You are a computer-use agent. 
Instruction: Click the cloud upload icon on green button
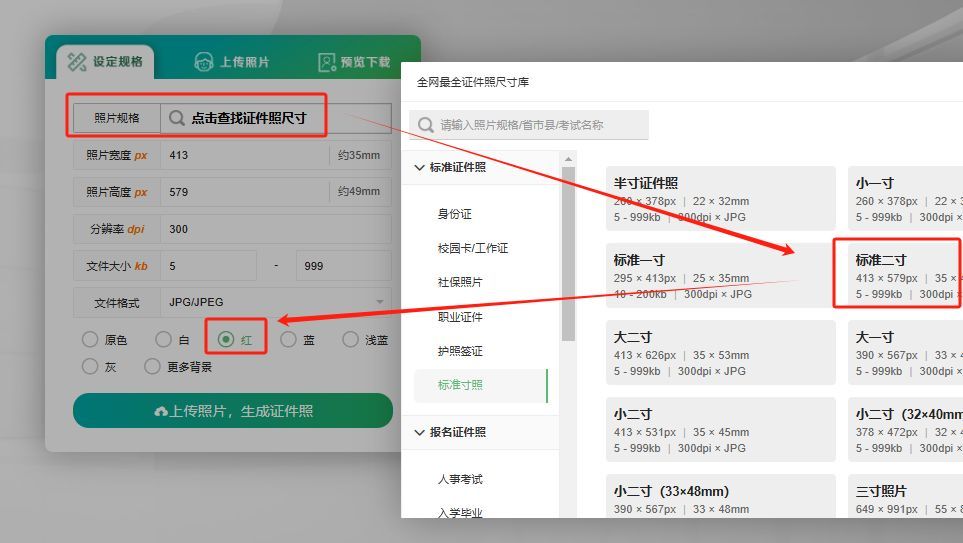[161, 411]
